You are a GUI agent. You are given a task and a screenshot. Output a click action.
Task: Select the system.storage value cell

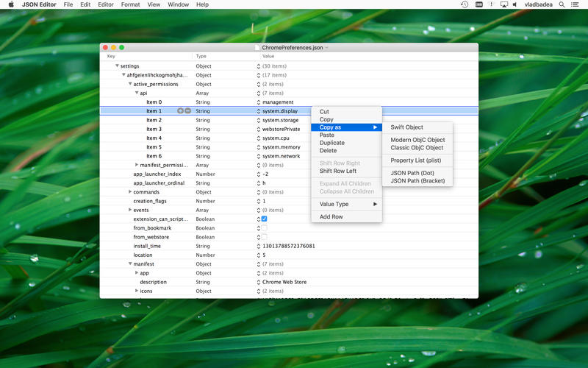[281, 120]
